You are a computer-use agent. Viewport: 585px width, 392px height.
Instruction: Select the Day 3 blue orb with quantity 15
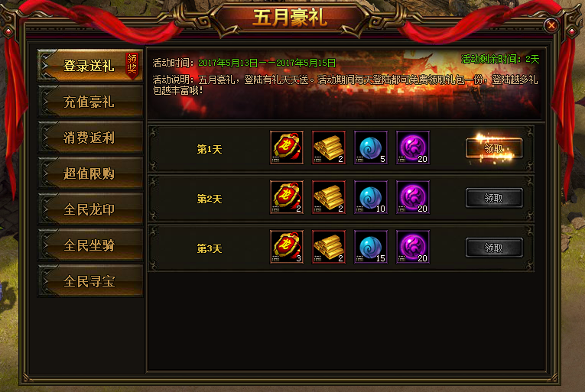point(371,247)
